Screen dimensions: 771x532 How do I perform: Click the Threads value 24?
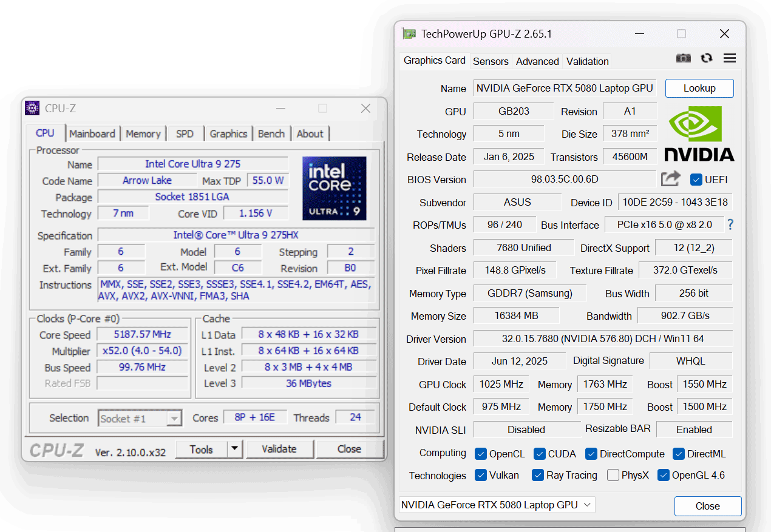[356, 417]
